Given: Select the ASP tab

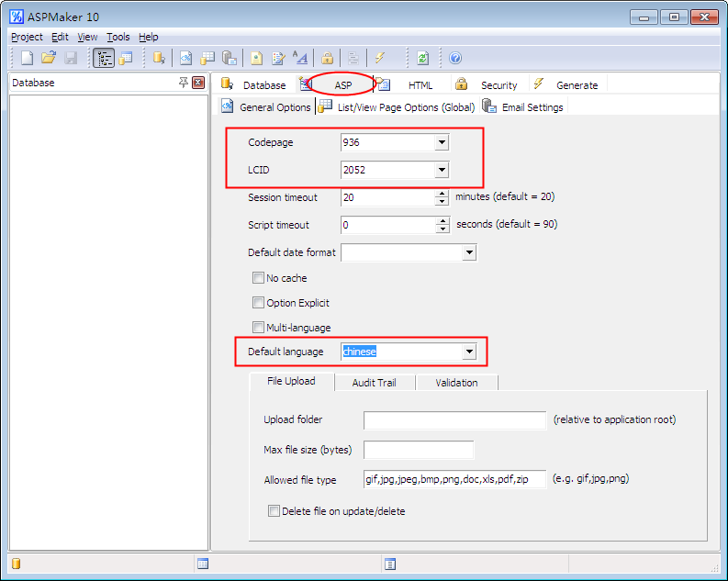Looking at the screenshot, I should pyautogui.click(x=343, y=85).
